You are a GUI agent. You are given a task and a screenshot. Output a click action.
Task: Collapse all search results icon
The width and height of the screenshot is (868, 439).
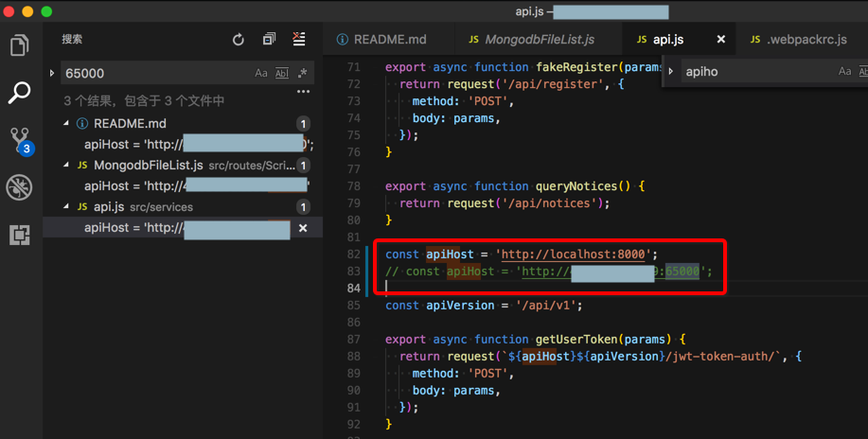[269, 40]
